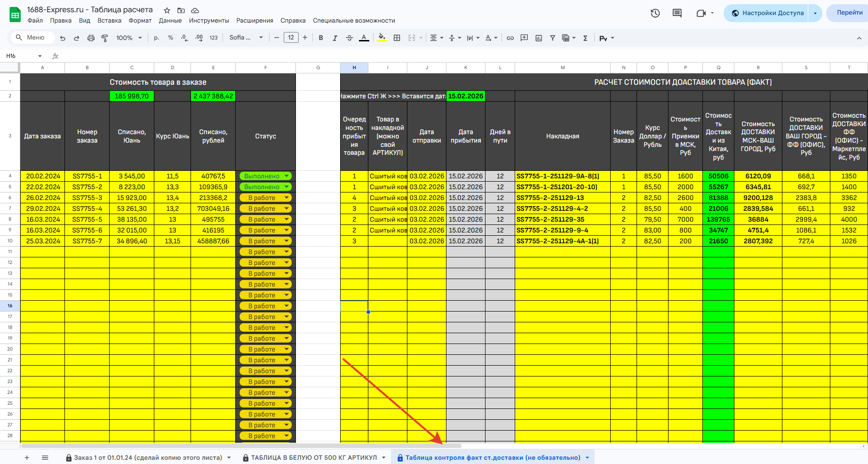Click the Настройки Доступа button
Screen dimensions: 868x464
[767, 13]
